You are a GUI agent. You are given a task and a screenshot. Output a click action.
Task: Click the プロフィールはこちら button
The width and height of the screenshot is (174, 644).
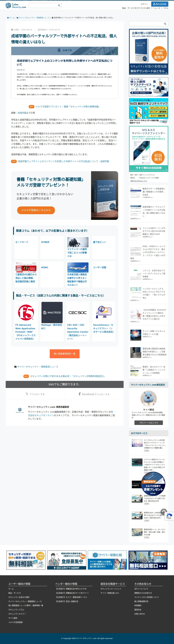tap(149, 423)
